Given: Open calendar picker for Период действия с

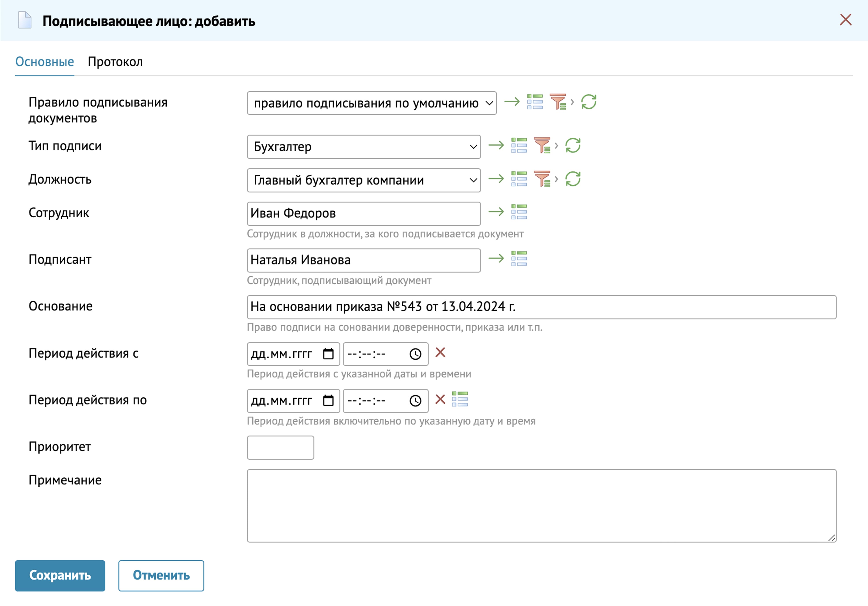Looking at the screenshot, I should tap(328, 354).
